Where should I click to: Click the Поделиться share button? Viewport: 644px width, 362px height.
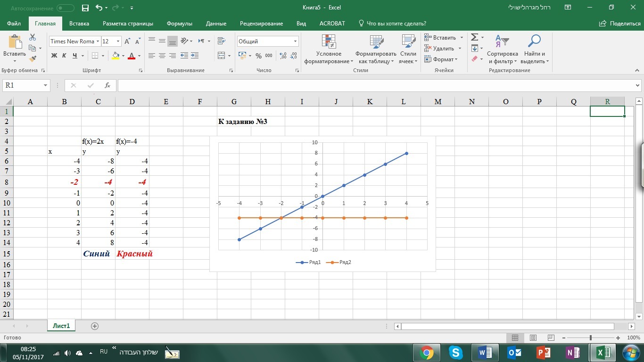(620, 24)
